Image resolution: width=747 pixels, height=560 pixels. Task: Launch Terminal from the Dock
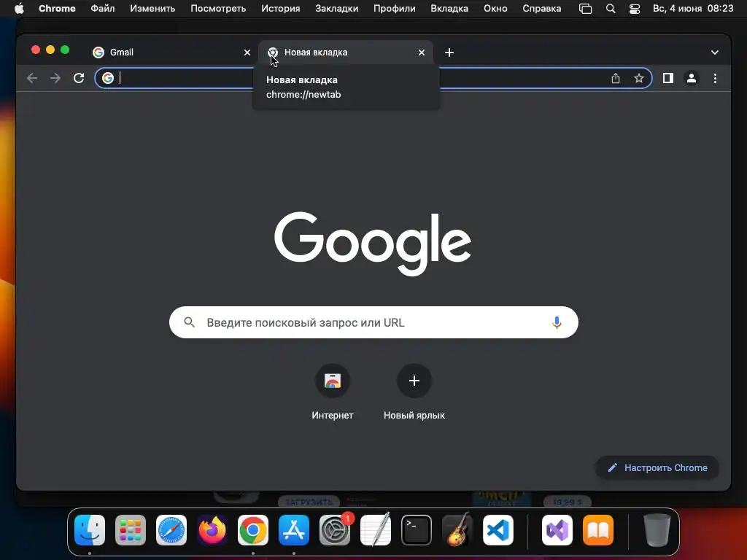pos(417,530)
